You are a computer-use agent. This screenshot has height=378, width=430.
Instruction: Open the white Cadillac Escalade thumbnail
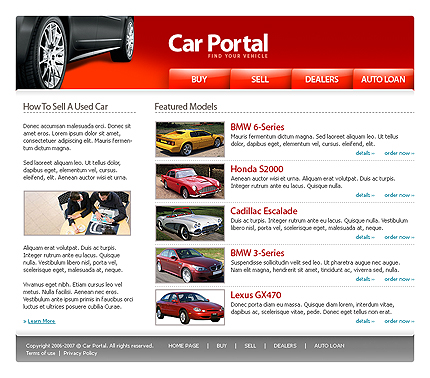(190, 223)
